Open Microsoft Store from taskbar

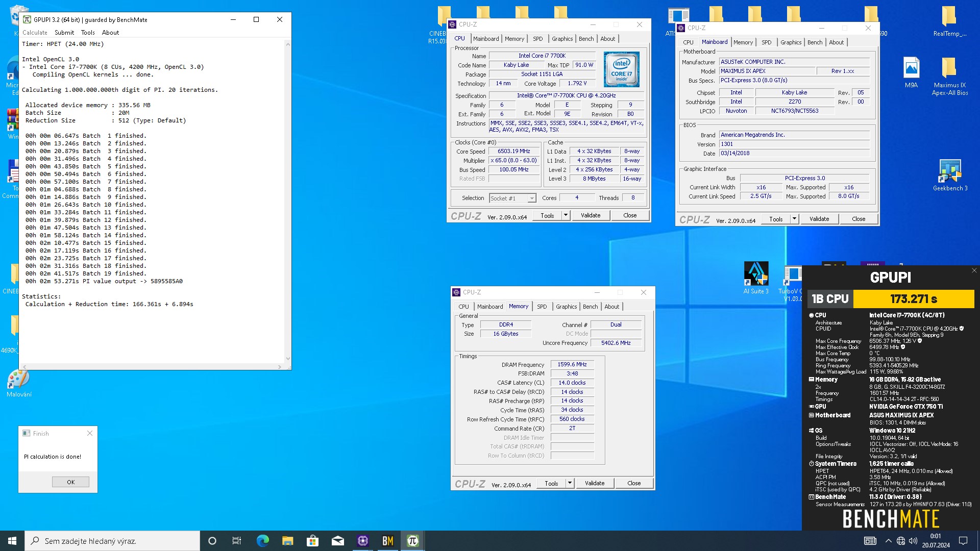point(312,541)
